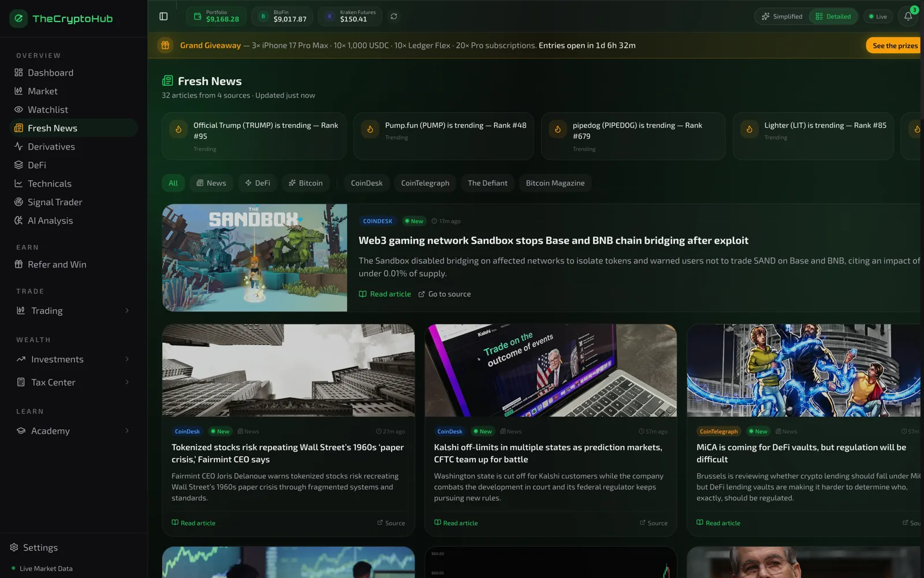The width and height of the screenshot is (924, 578).
Task: Click the Settings gear icon
Action: coord(14,547)
